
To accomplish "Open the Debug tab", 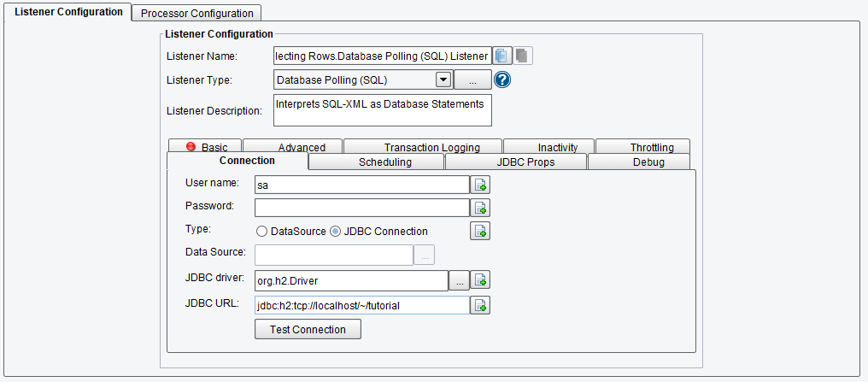I will pos(641,162).
